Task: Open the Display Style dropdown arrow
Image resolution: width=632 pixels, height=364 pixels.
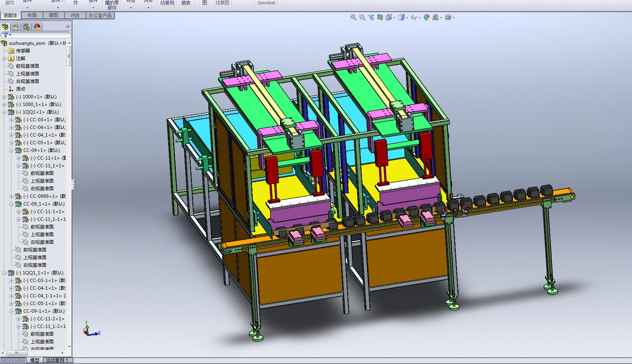Action: click(407, 18)
